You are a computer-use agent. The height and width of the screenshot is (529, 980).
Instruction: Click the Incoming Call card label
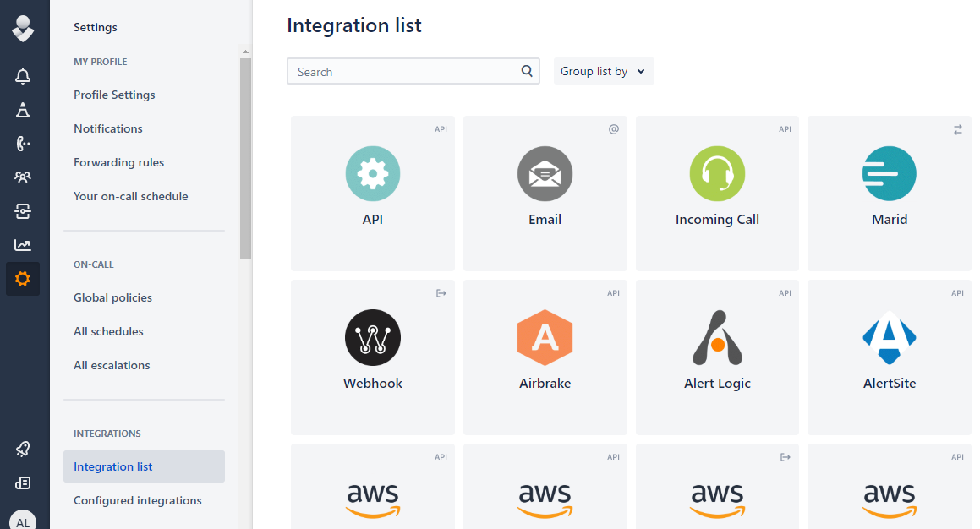(717, 220)
